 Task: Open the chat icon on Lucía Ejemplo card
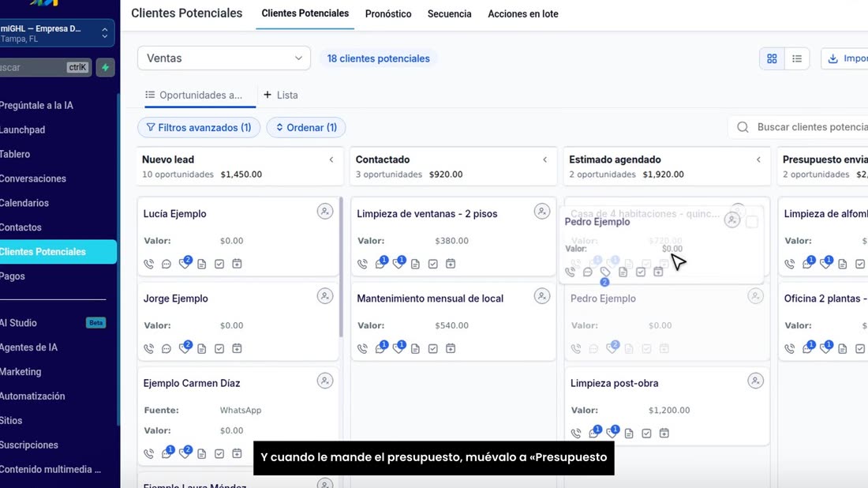click(x=166, y=265)
